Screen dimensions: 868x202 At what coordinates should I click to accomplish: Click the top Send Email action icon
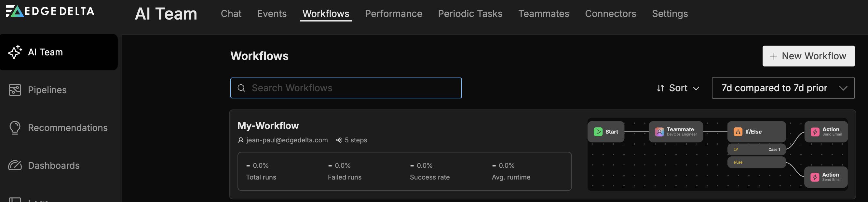click(815, 132)
